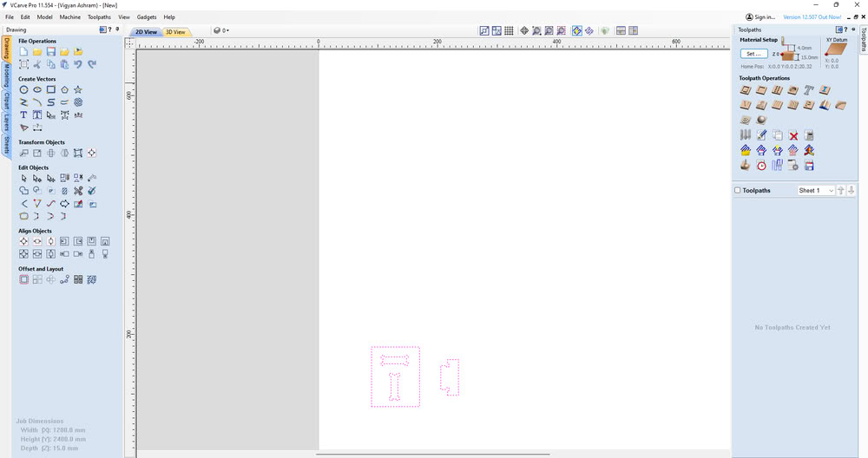Open the Toolpaths menu
Screen dimensions: 868x458
coord(100,17)
